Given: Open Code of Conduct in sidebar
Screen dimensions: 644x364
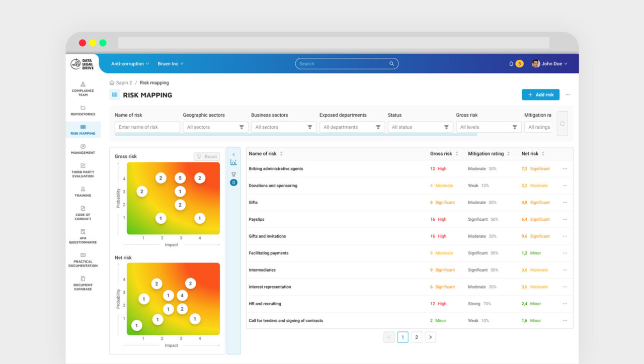Looking at the screenshot, I should click(83, 213).
